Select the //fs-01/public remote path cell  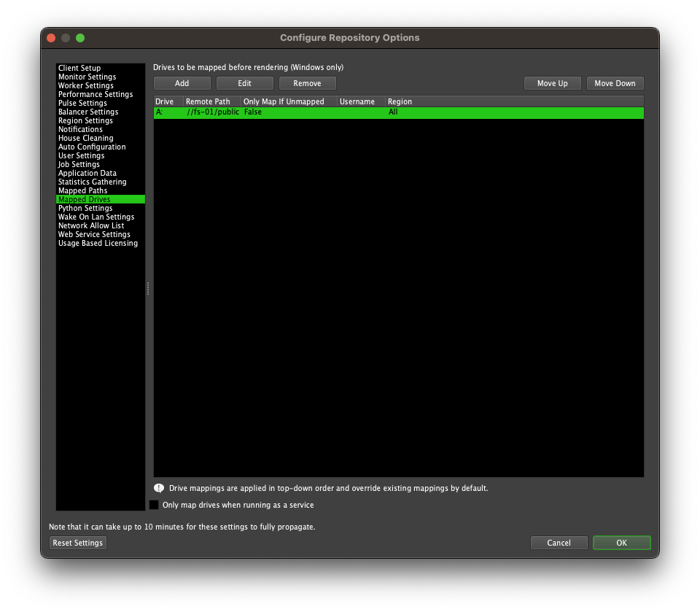(x=212, y=112)
